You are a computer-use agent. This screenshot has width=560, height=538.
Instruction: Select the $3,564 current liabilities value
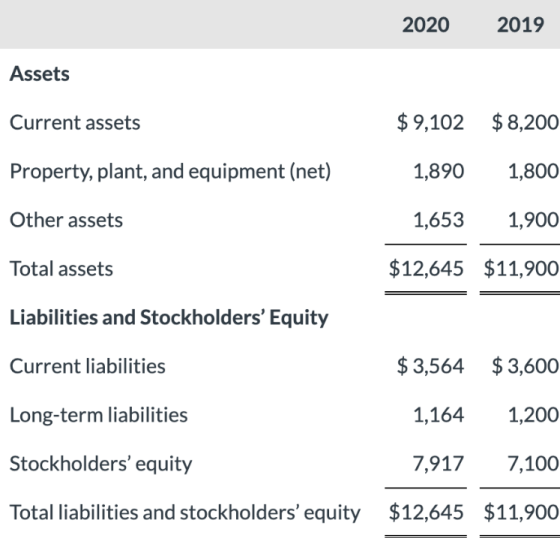click(430, 367)
